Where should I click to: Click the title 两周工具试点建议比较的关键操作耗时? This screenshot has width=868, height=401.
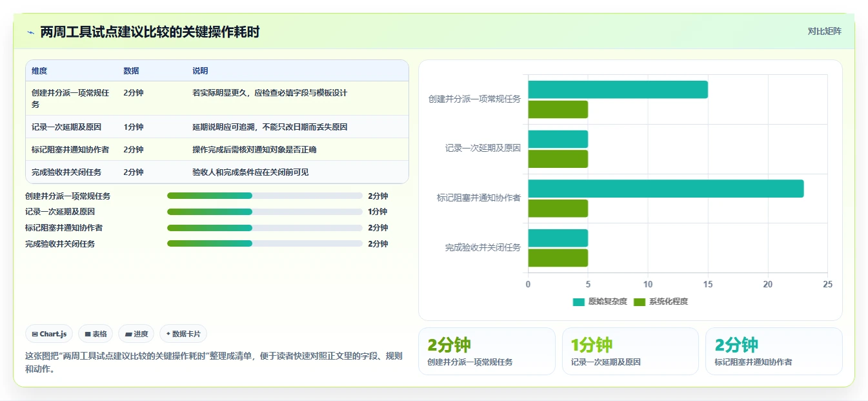click(x=150, y=32)
